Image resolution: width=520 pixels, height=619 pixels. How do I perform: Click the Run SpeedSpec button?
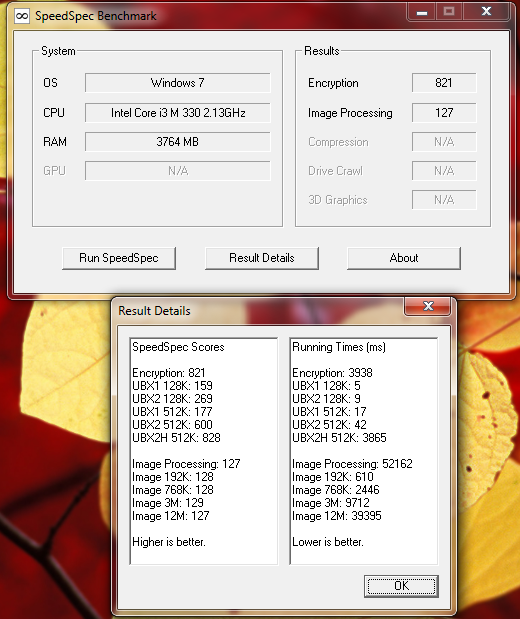click(119, 258)
